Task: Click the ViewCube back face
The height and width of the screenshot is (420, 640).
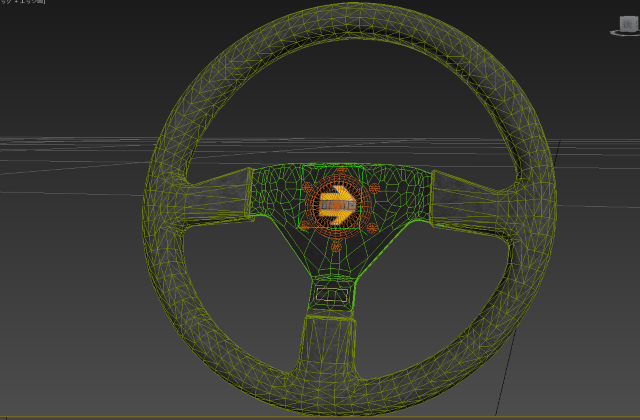Action: pyautogui.click(x=629, y=24)
